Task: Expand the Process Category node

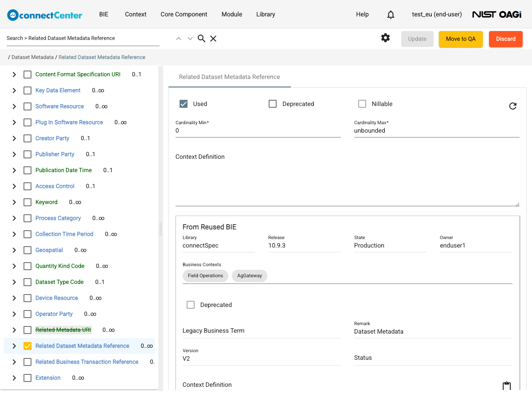Action: (14, 218)
